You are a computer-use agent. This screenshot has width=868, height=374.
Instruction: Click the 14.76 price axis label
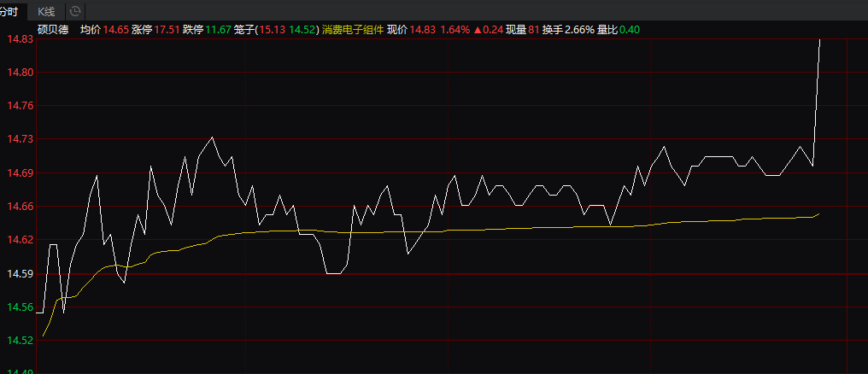20,106
